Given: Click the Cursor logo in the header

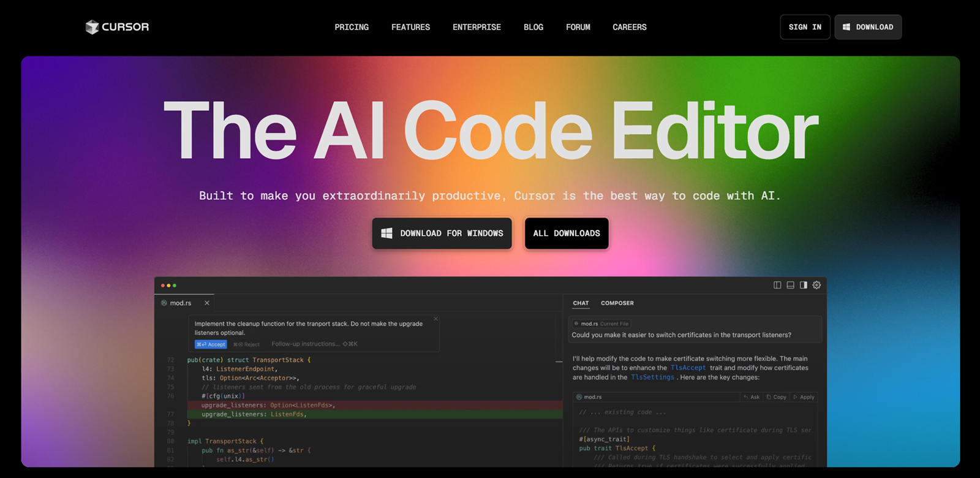Looking at the screenshot, I should coord(117,27).
